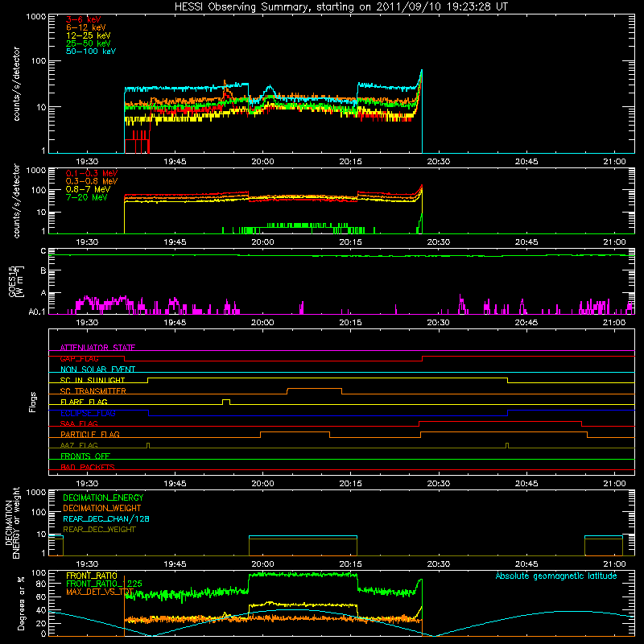
Task: Click the 0.3-0.8 MeV legend label
Action: click(x=92, y=181)
